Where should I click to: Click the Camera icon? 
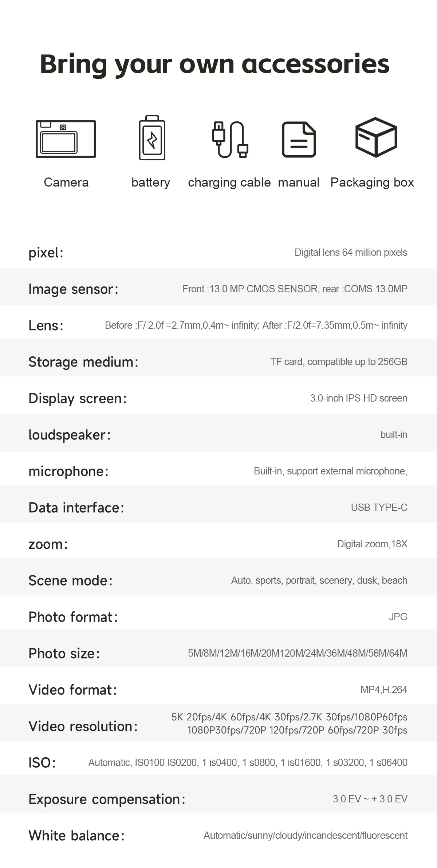tap(66, 139)
